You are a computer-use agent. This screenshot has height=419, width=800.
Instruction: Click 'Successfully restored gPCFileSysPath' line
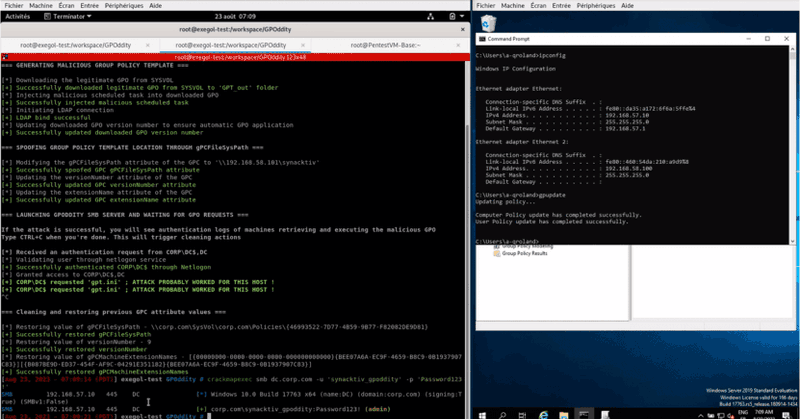77,334
